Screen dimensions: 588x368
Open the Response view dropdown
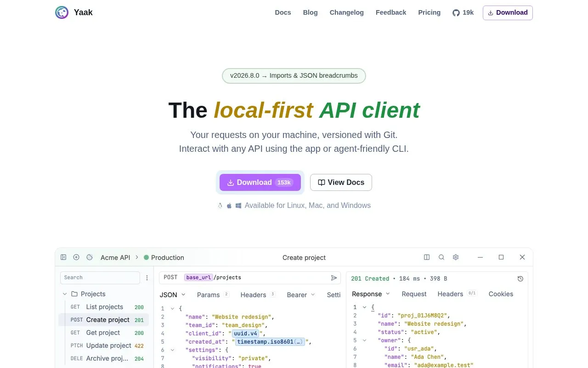point(371,294)
